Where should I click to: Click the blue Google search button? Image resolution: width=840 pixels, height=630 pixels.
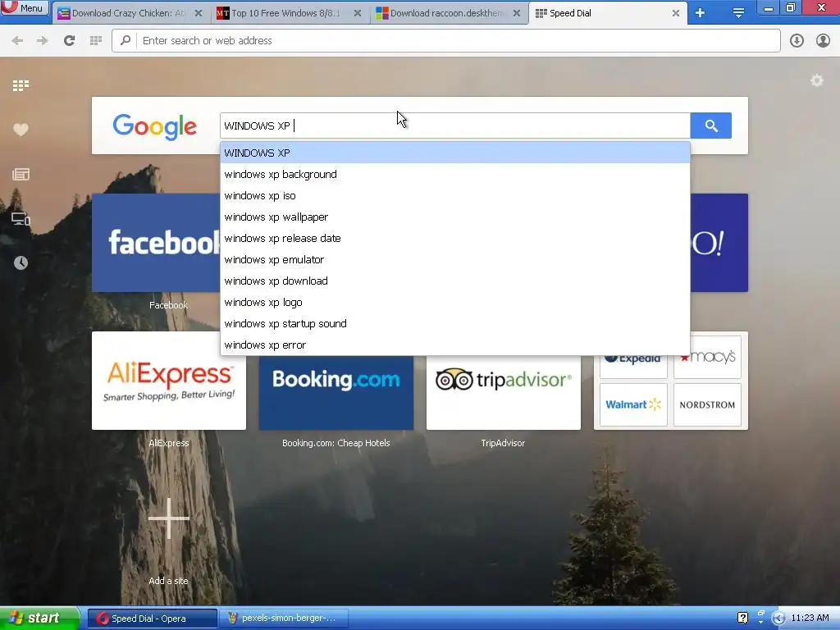pyautogui.click(x=711, y=126)
